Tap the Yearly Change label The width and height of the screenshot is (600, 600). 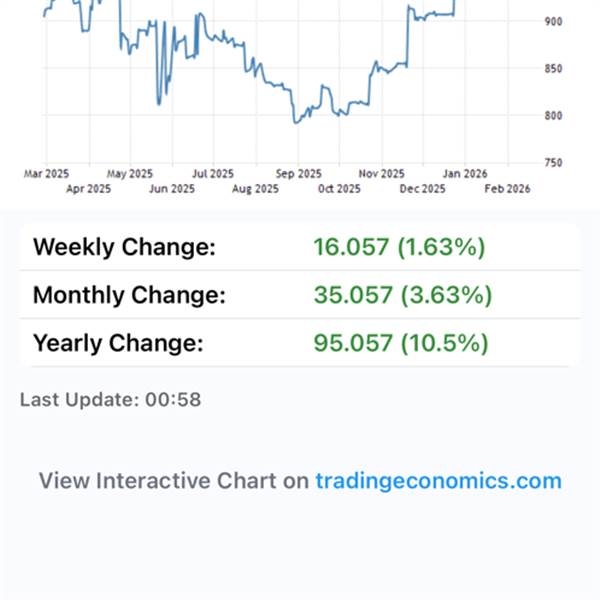(x=118, y=344)
